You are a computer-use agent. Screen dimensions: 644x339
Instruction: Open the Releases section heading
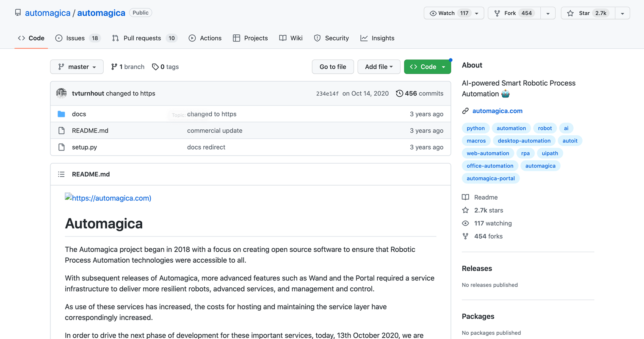477,269
